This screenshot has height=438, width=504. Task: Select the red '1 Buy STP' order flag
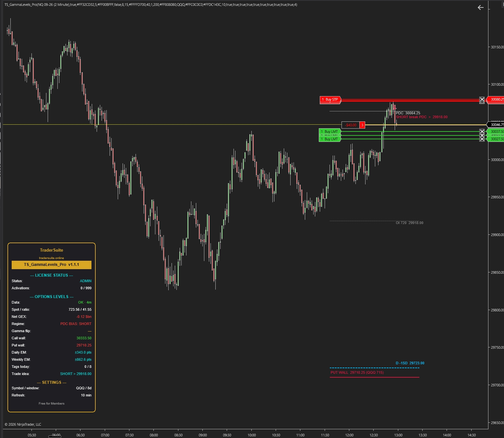330,100
